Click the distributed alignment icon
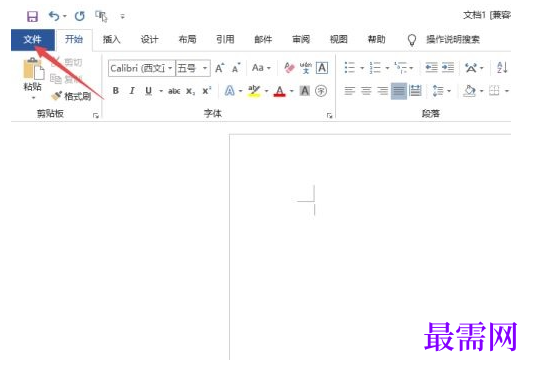This screenshot has width=536, height=368. pos(415,91)
